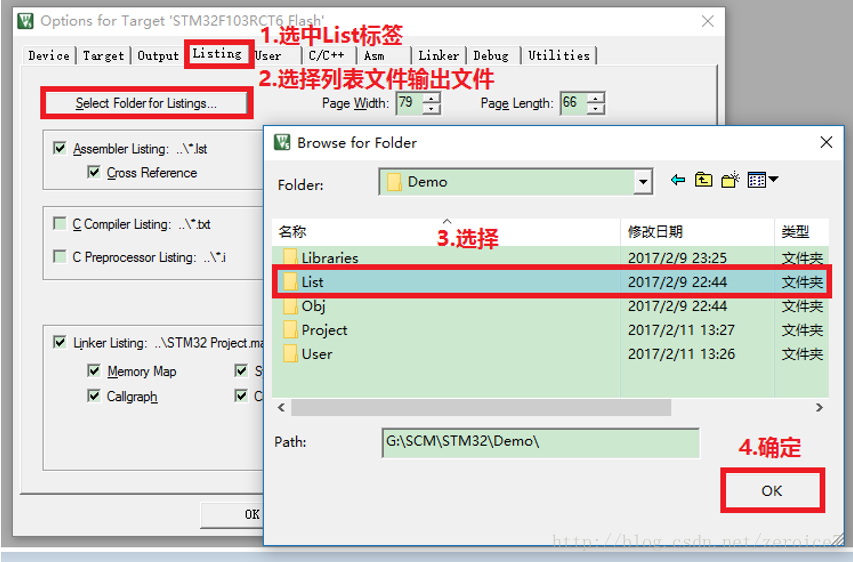
Task: Click the Path input field
Action: [x=541, y=442]
